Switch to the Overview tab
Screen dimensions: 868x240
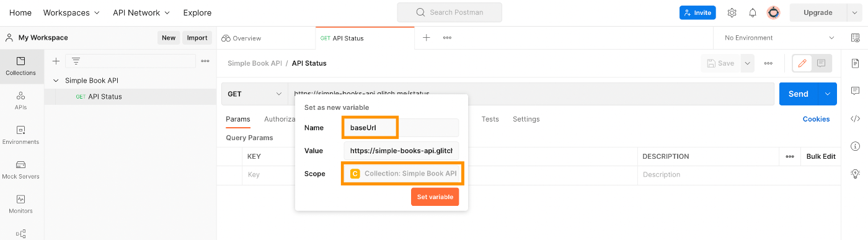click(241, 38)
